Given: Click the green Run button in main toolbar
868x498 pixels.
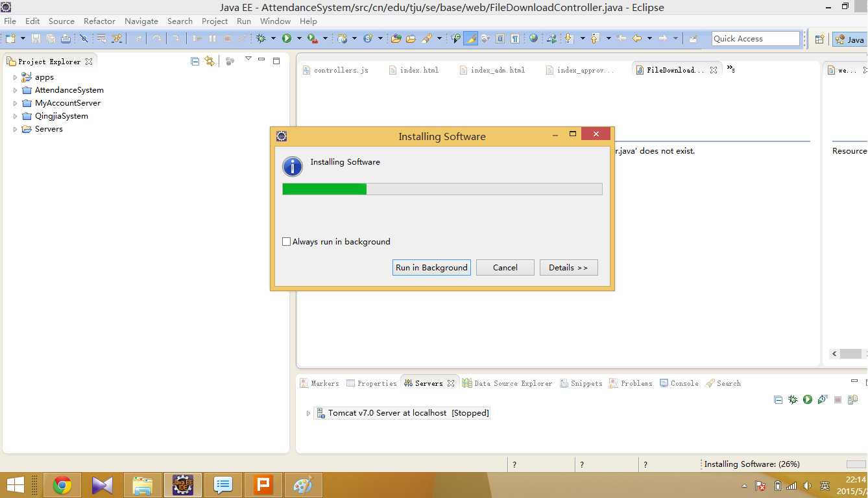Looking at the screenshot, I should click(x=287, y=38).
